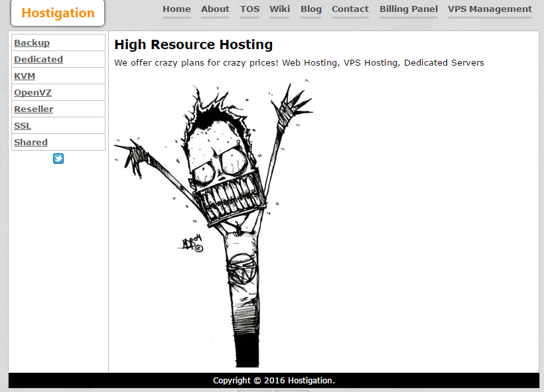Click the Twitter bird icon in sidebar
The height and width of the screenshot is (392, 544).
[58, 159]
